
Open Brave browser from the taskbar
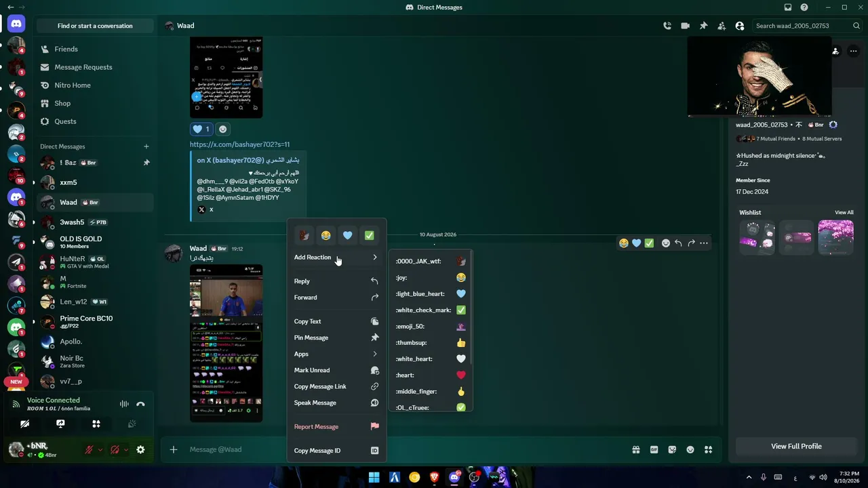point(434,477)
